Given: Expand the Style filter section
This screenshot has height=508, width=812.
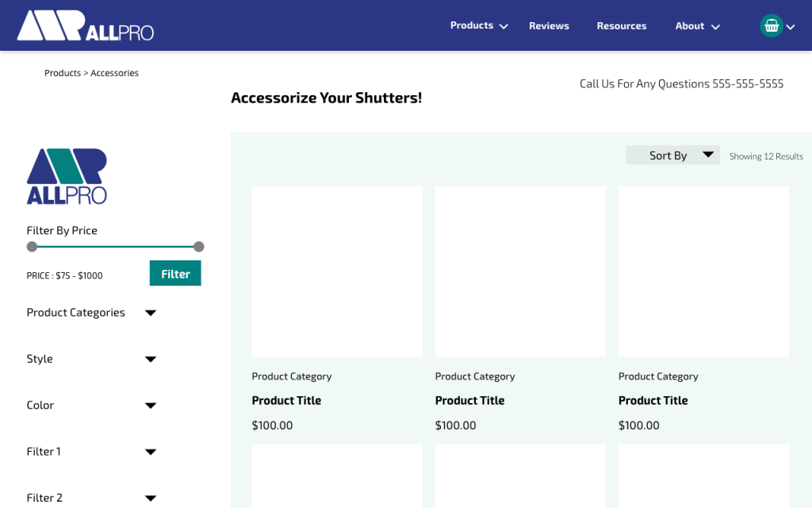Looking at the screenshot, I should (x=151, y=359).
